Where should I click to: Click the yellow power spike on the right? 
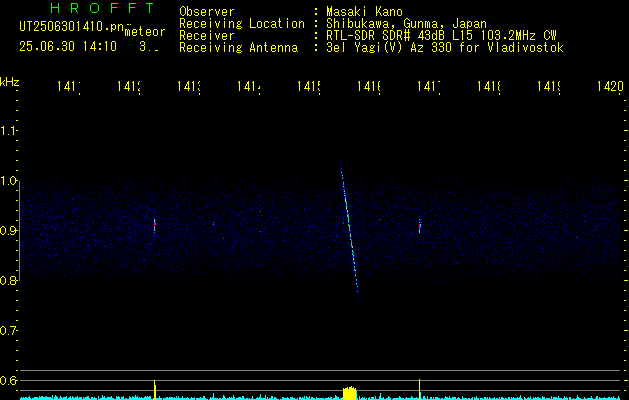pyautogui.click(x=420, y=389)
